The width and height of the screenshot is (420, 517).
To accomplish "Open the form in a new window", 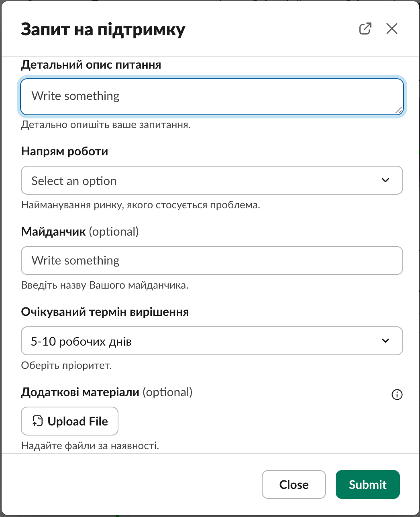I will coord(365,29).
